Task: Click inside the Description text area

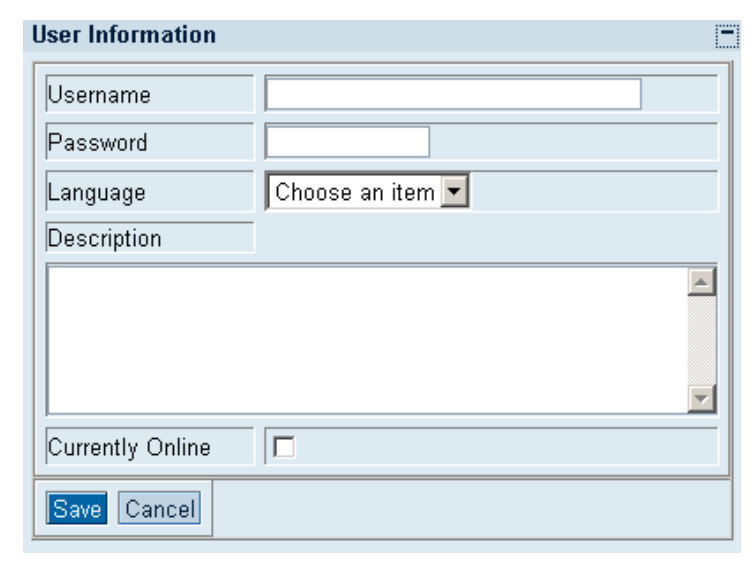Action: point(366,339)
